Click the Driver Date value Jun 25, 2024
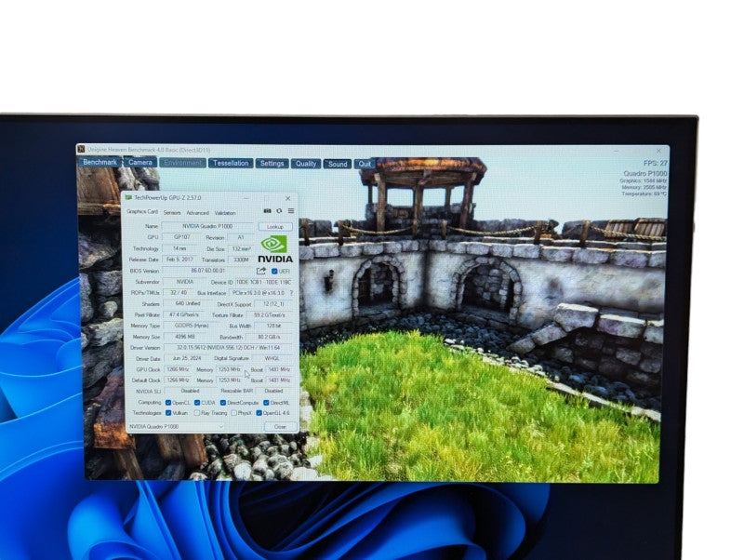 point(187,359)
